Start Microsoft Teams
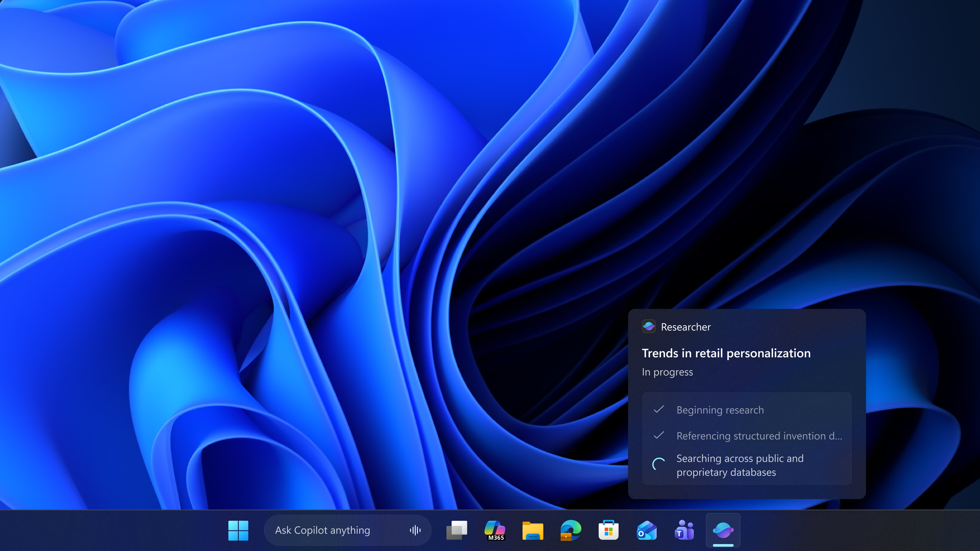Screen dimensions: 980x551 coord(684,530)
